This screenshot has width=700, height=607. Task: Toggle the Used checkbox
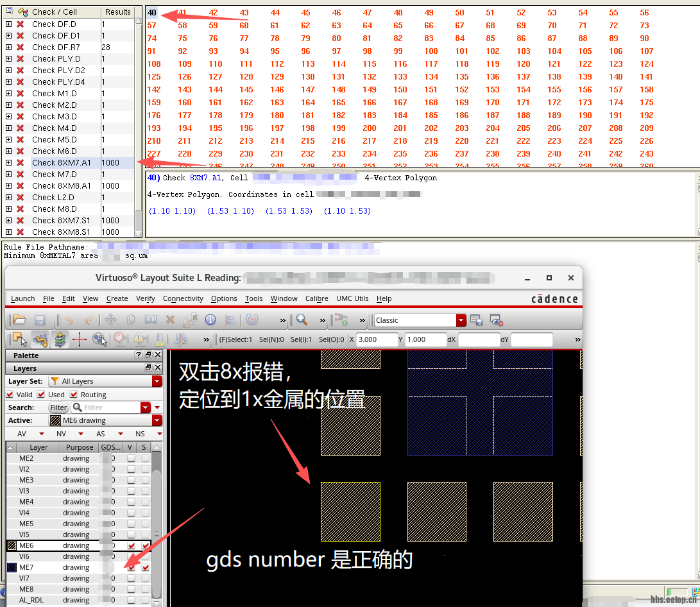41,395
